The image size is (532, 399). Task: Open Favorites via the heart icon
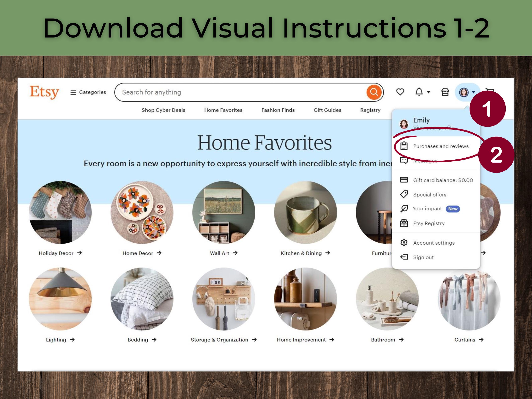400,92
